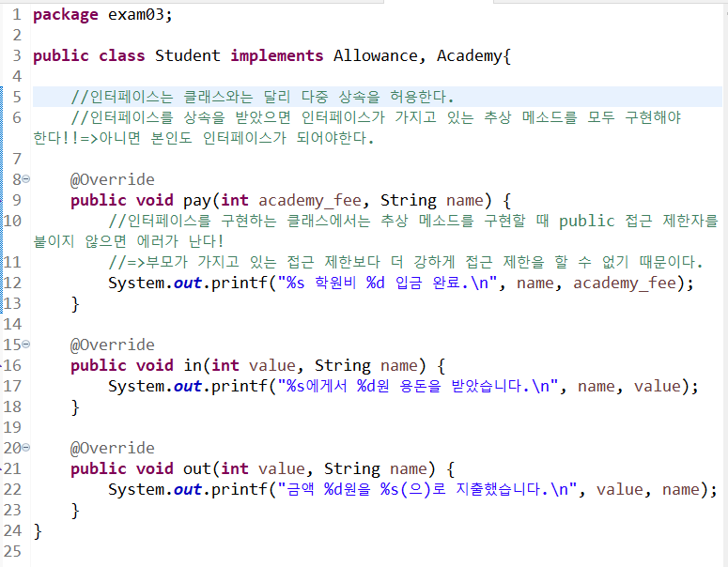728x567 pixels.
Task: Click the 'in' method name on line 16
Action: coord(193,365)
